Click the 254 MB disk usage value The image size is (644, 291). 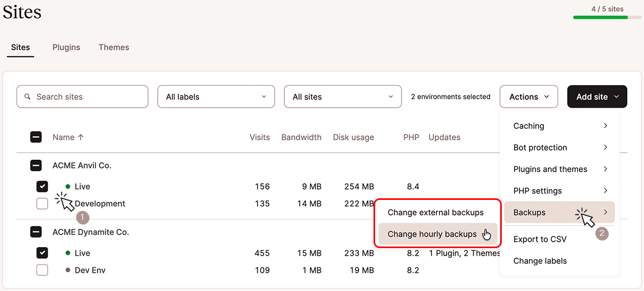click(359, 186)
